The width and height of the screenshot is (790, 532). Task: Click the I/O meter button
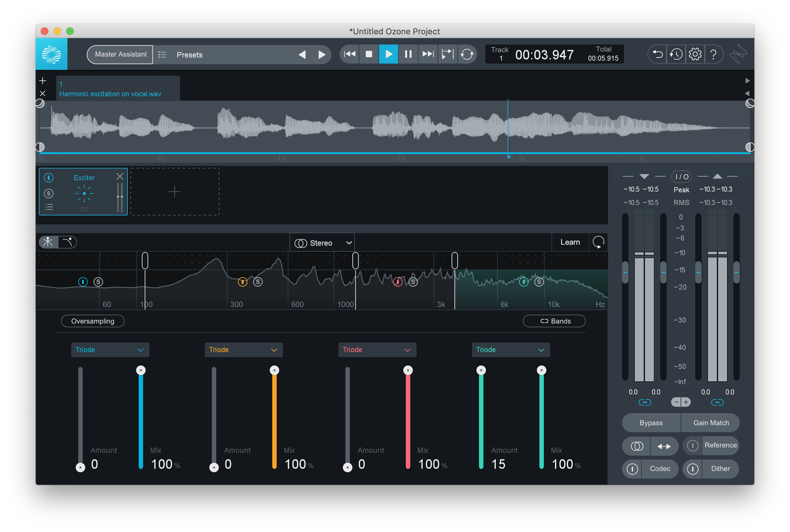tap(681, 177)
